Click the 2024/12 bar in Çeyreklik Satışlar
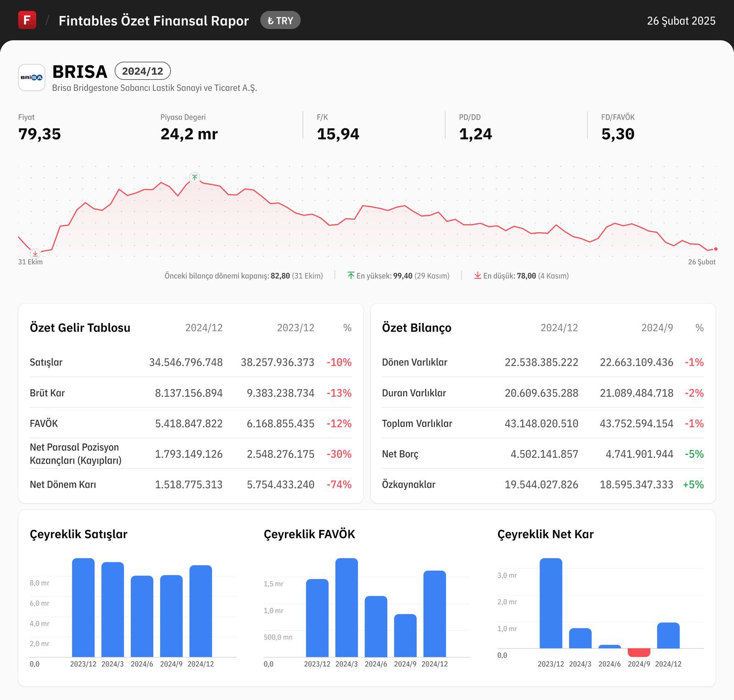The height and width of the screenshot is (700, 734). 200,611
